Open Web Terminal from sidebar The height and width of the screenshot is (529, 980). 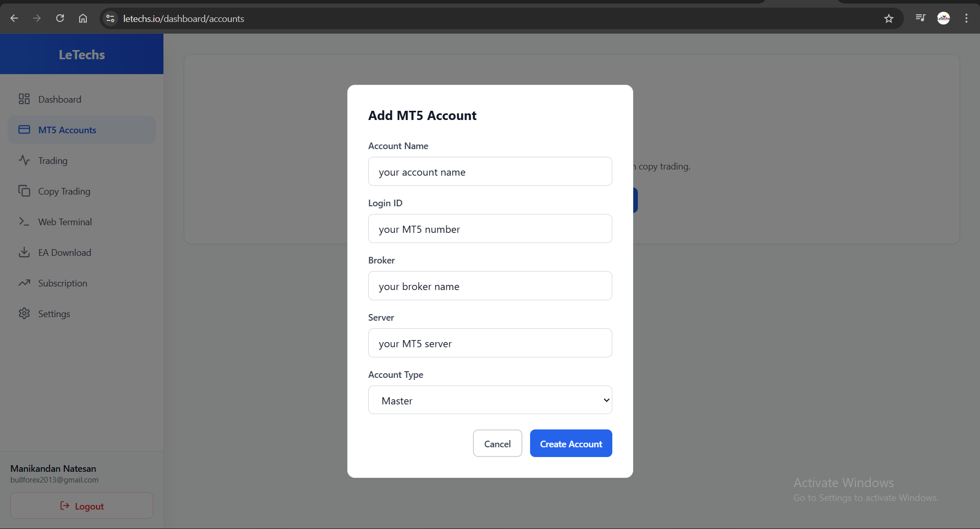(x=82, y=222)
